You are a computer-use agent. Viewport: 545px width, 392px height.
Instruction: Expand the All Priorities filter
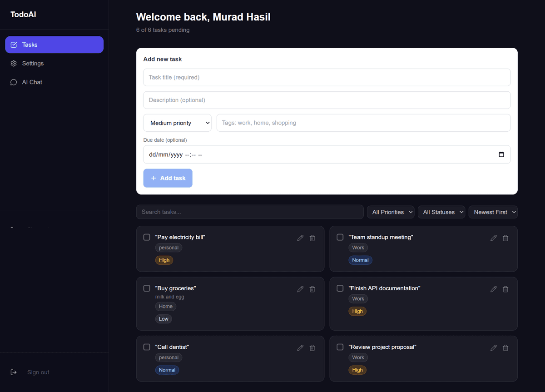tap(391, 212)
